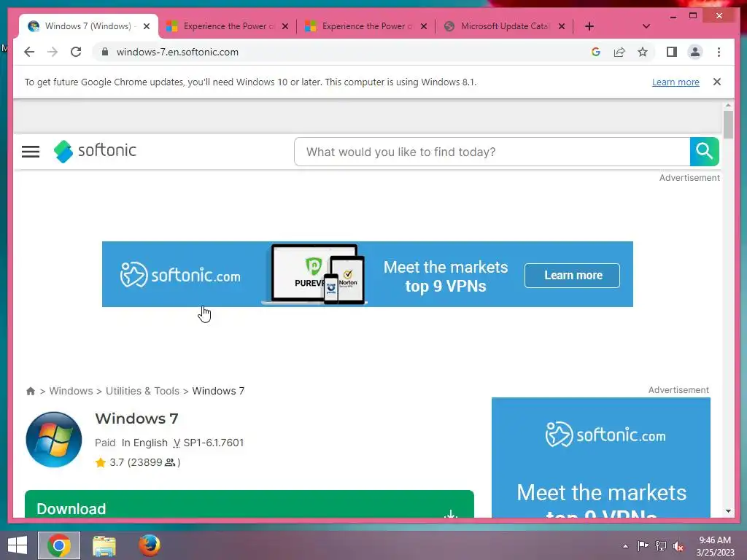
Task: Click the Windows 7 orb logo
Action: (54, 440)
